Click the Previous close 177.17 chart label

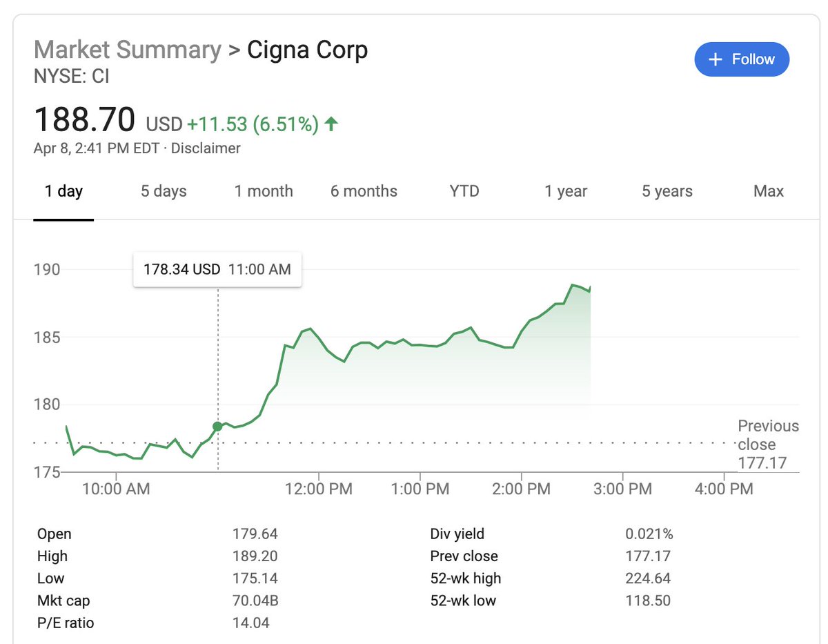pyautogui.click(x=768, y=445)
